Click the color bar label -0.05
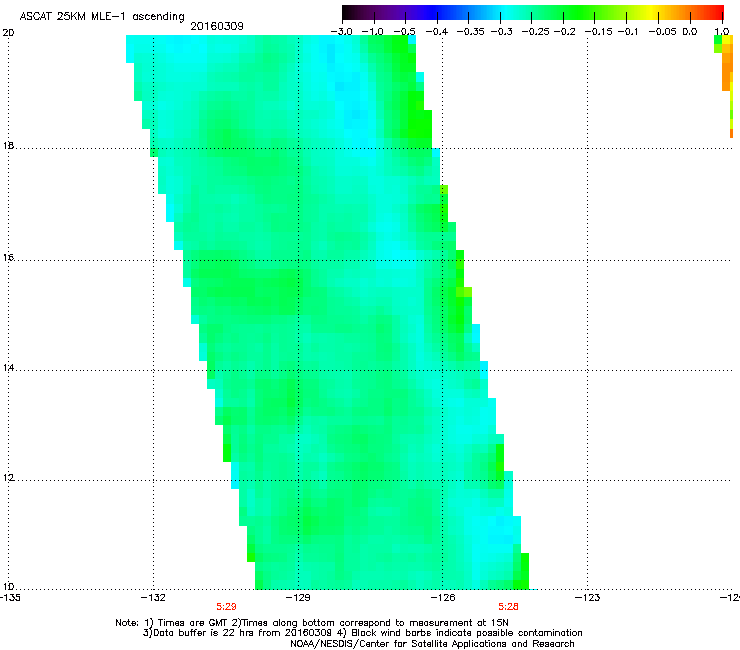 662,32
